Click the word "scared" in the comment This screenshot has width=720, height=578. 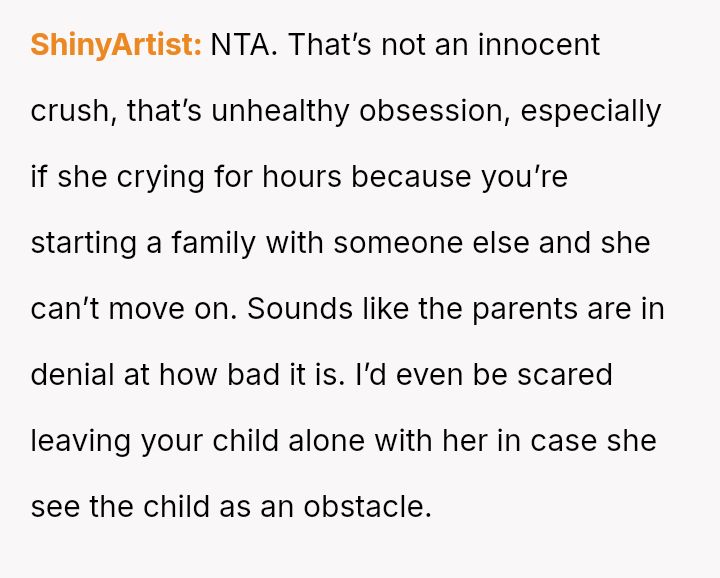pos(563,375)
